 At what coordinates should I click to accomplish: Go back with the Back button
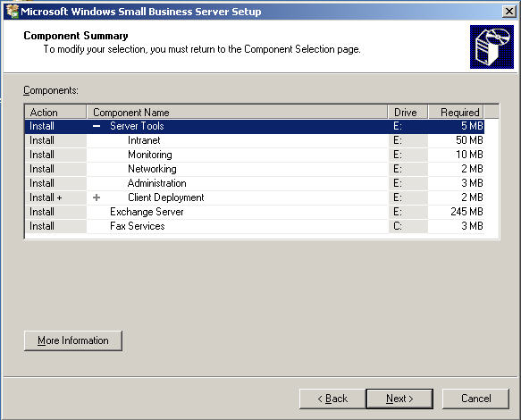pyautogui.click(x=332, y=399)
